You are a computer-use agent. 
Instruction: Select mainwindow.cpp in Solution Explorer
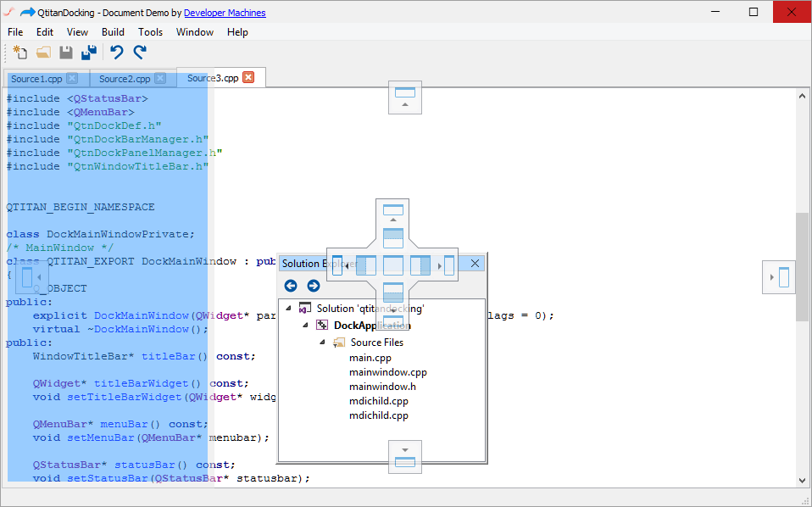click(388, 372)
